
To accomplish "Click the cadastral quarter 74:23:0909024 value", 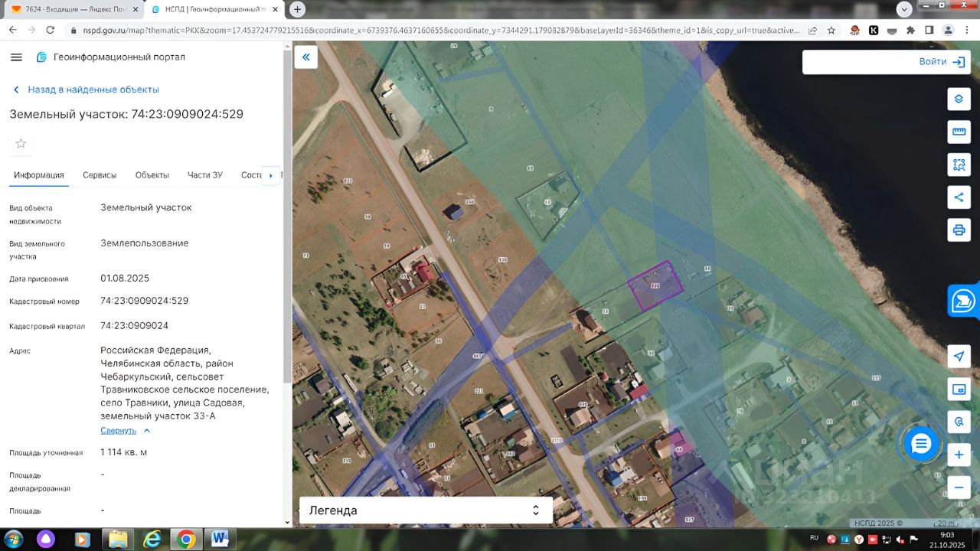I will pyautogui.click(x=135, y=325).
